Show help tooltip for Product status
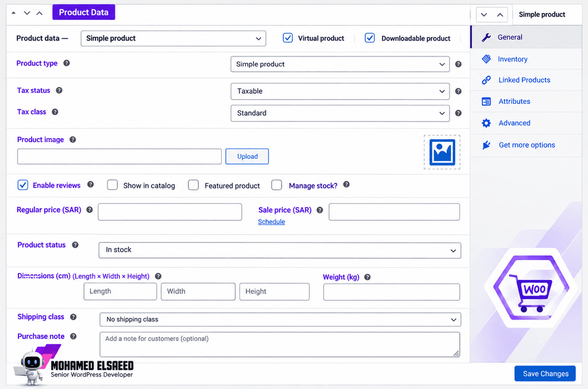 pyautogui.click(x=75, y=245)
